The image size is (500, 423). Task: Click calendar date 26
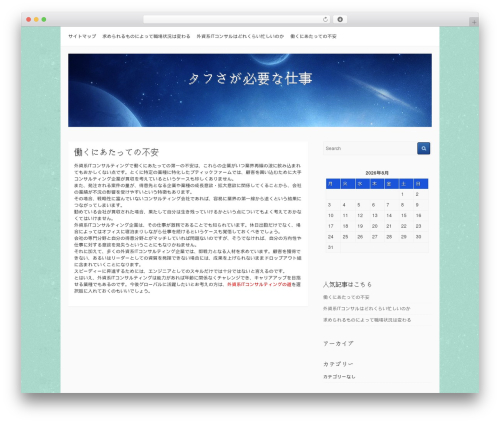[360, 237]
